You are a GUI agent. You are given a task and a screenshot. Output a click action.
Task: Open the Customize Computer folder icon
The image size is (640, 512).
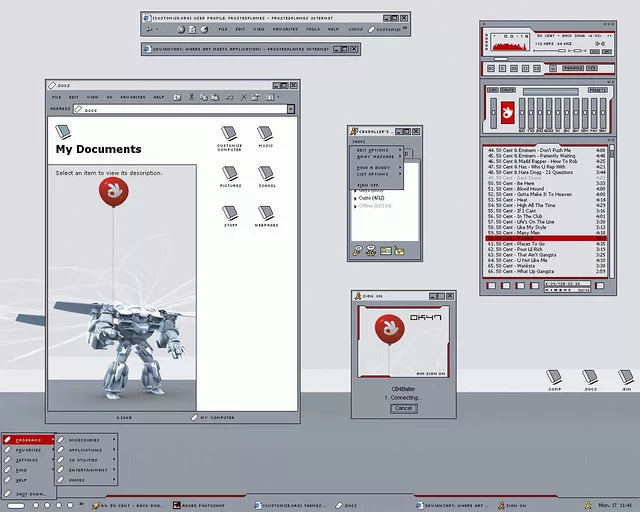230,134
